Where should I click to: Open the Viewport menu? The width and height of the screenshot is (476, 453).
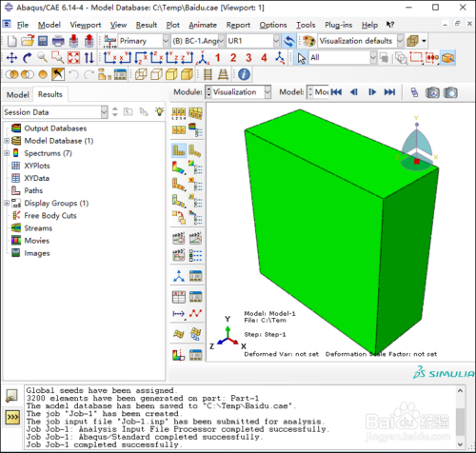[x=86, y=25]
